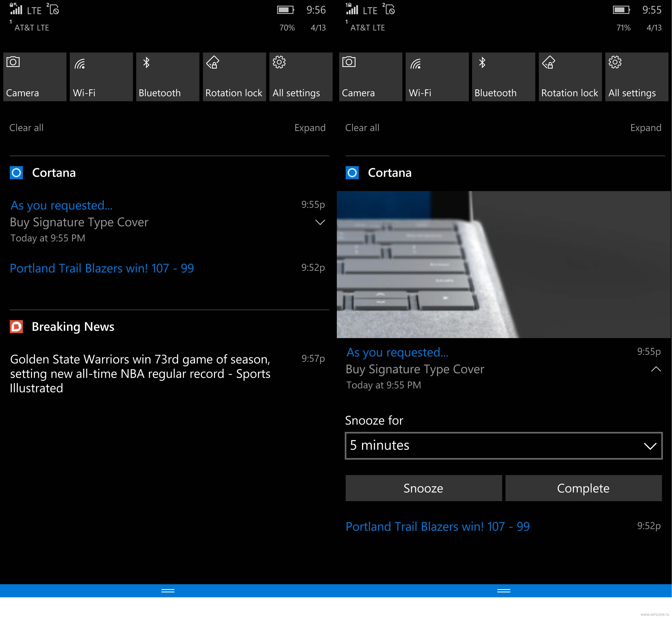Tap the 9:57p timestamp on news item
The width and height of the screenshot is (672, 619).
pyautogui.click(x=313, y=359)
